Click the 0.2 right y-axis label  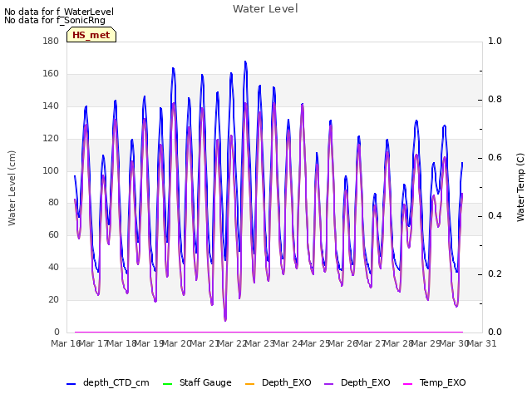pos(495,273)
